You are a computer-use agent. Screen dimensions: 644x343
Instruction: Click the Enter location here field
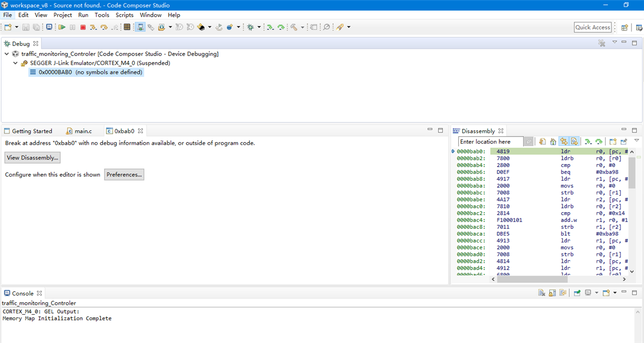point(491,141)
